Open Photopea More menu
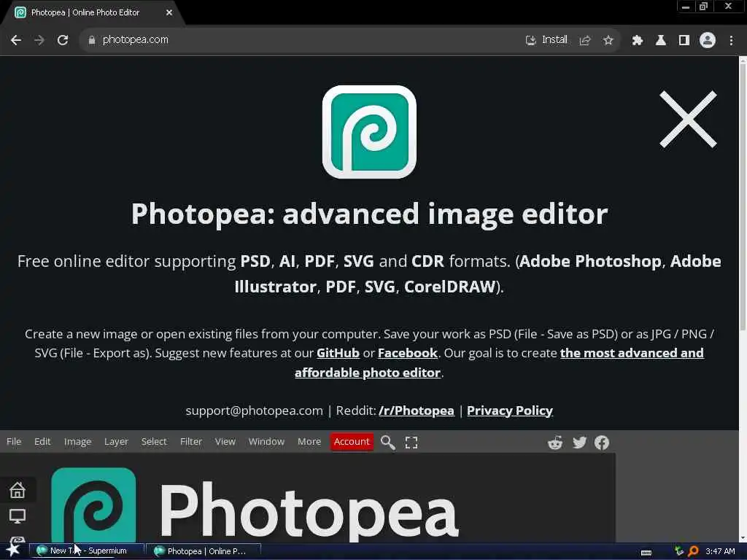 click(x=309, y=441)
